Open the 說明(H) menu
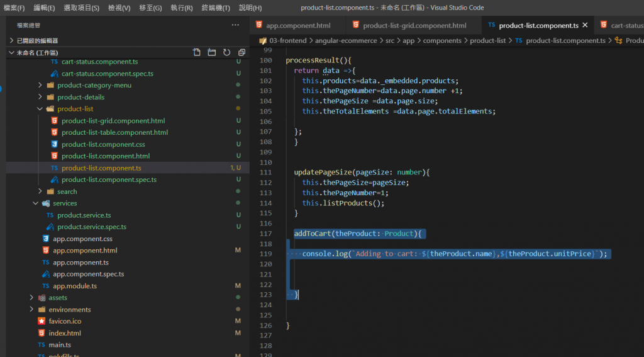The image size is (644, 357). 250,8
